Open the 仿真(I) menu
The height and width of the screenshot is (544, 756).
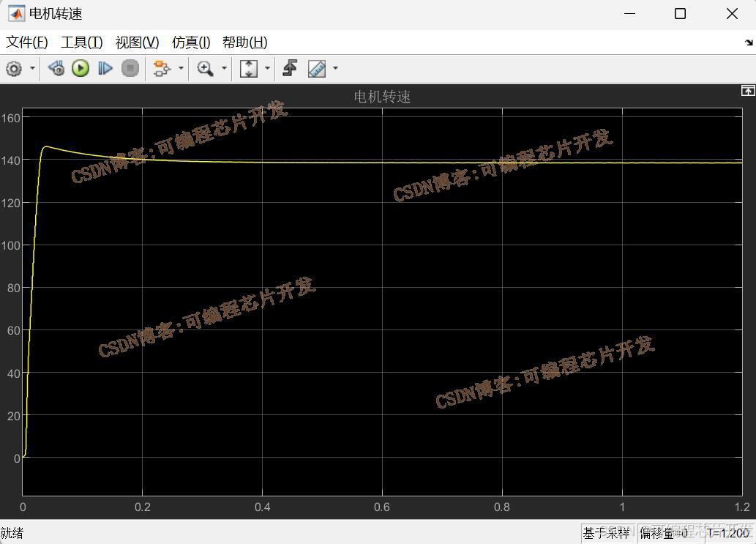(191, 42)
